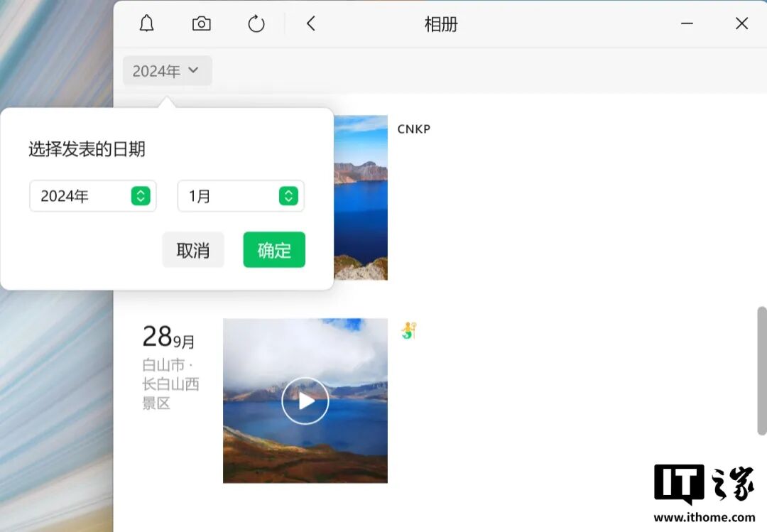Minimize the album window
Image resolution: width=767 pixels, height=532 pixels.
pos(687,24)
